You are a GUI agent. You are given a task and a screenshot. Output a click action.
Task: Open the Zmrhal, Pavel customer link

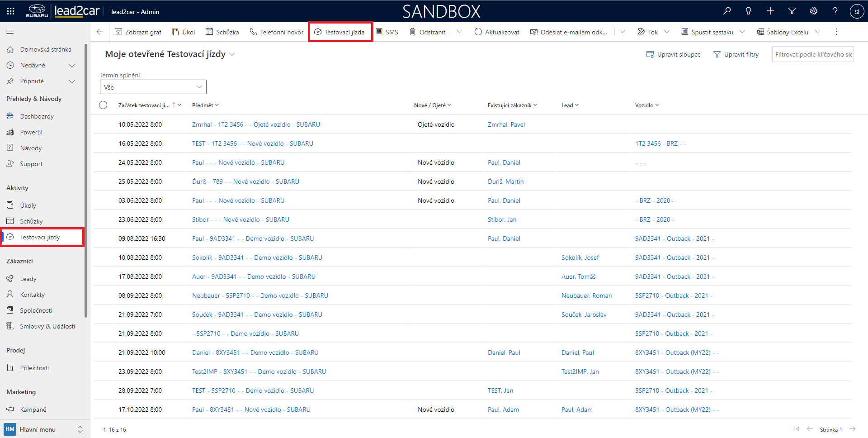coord(506,124)
